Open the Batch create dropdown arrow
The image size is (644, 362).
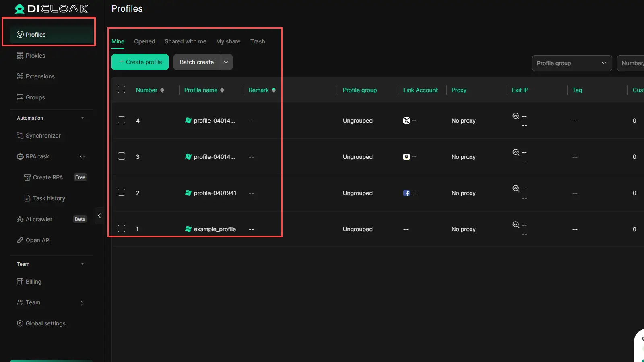tap(226, 62)
